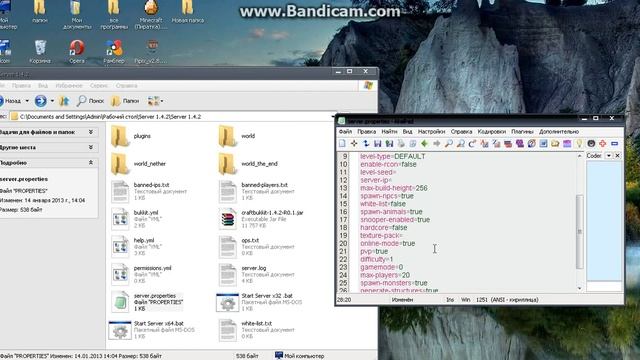Click the Forward arrow in Explorer toolbar

pos(40,101)
